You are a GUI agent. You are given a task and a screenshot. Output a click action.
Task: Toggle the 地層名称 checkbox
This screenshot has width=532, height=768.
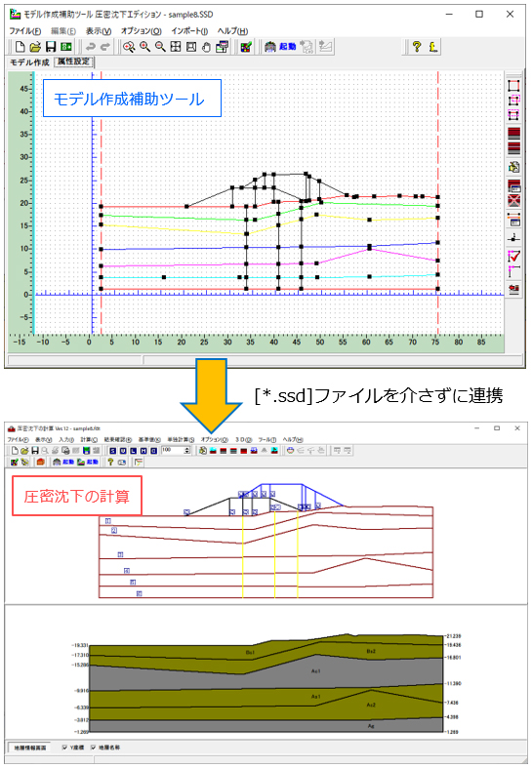(x=93, y=748)
